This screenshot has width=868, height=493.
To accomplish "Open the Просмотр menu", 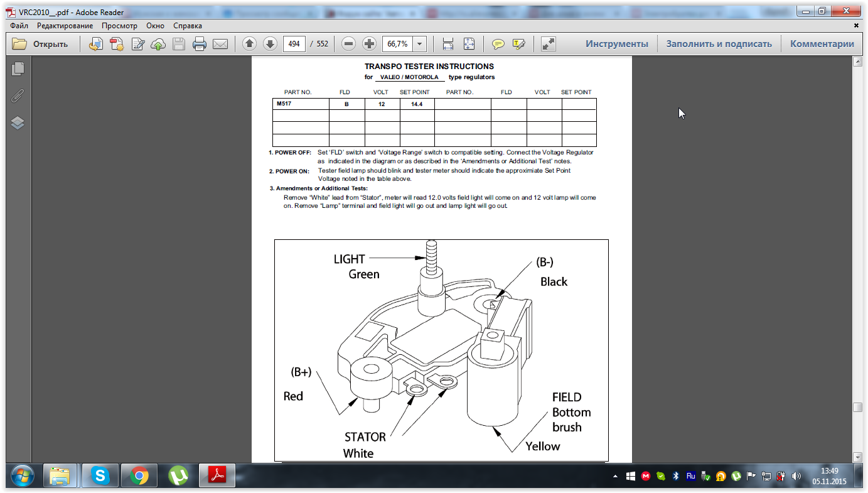I will point(119,26).
